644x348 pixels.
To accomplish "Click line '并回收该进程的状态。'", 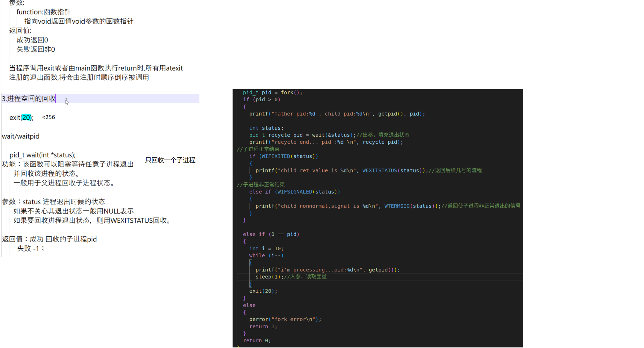I will (47, 174).
